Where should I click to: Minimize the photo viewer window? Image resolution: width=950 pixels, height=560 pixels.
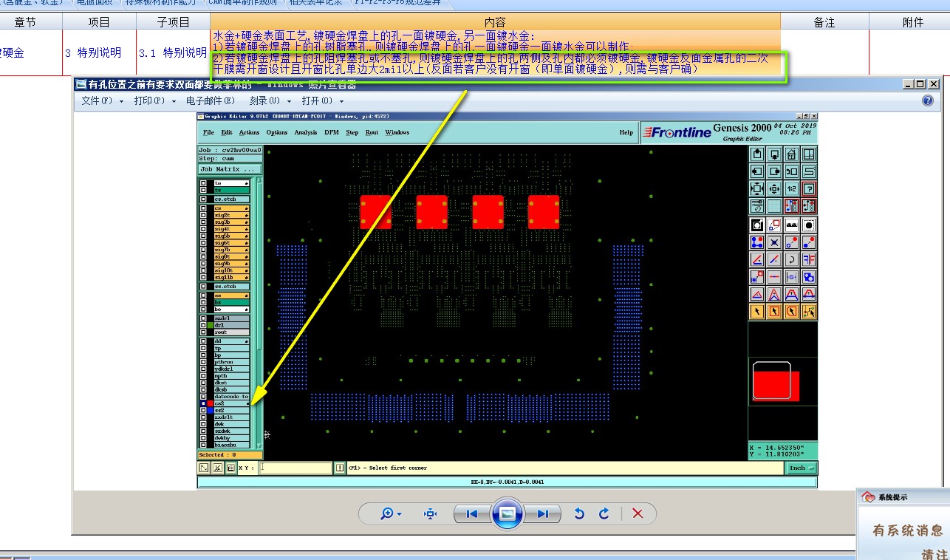[x=908, y=84]
